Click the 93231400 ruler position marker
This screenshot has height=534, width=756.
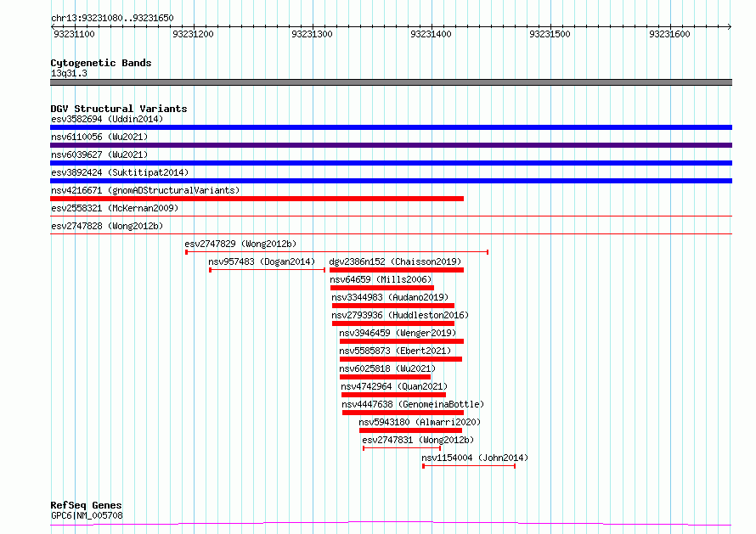pyautogui.click(x=431, y=34)
